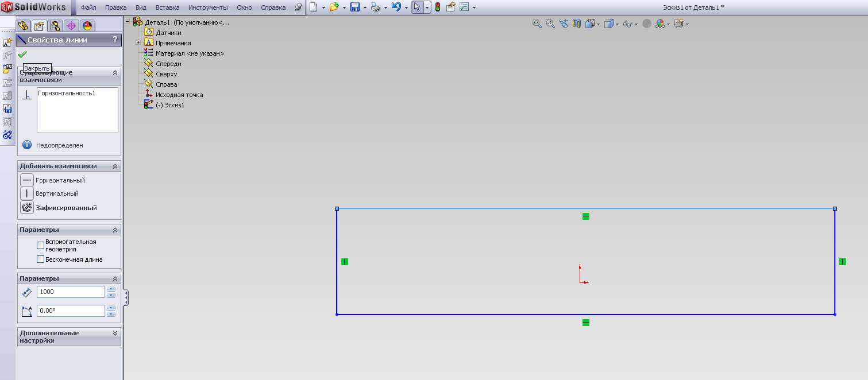
Task: Click the Open folder icon
Action: (x=334, y=7)
